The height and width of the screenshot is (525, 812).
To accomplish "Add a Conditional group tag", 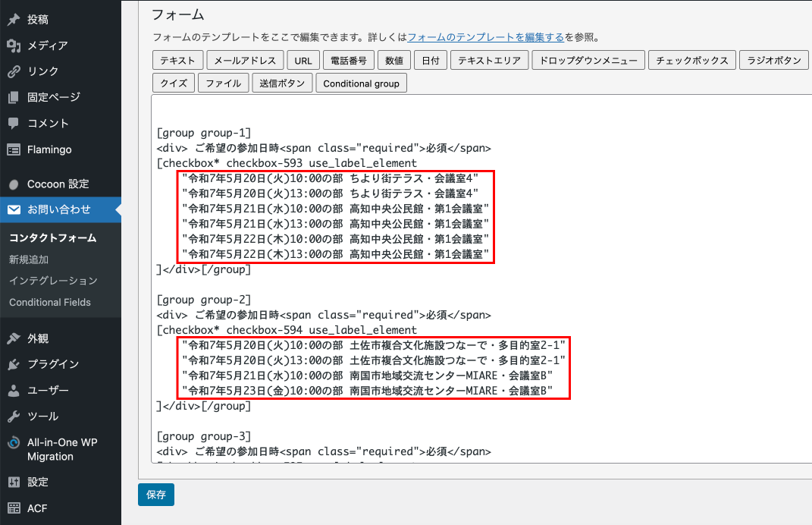I will [x=361, y=83].
